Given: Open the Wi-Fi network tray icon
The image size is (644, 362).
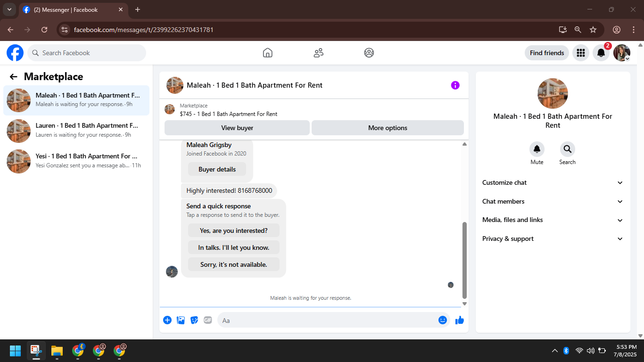Looking at the screenshot, I should (x=579, y=351).
